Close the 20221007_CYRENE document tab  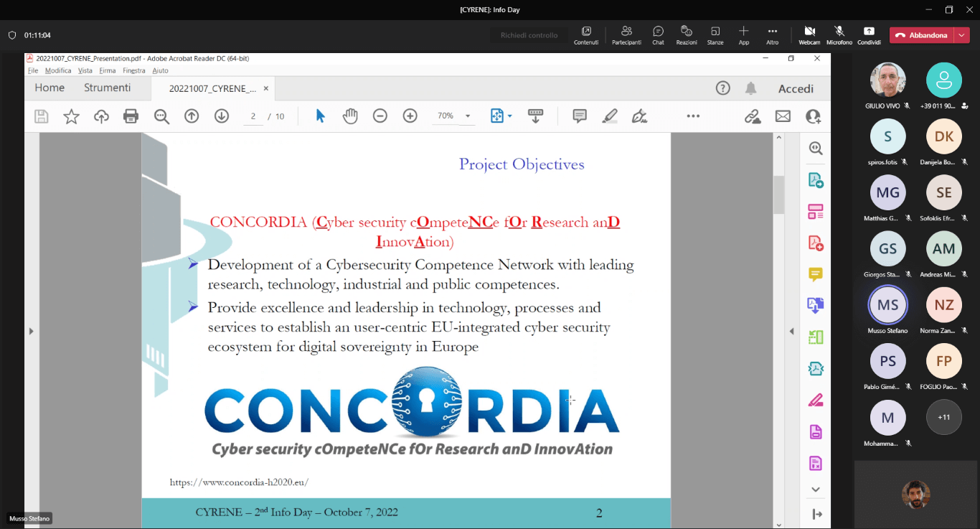tap(266, 89)
